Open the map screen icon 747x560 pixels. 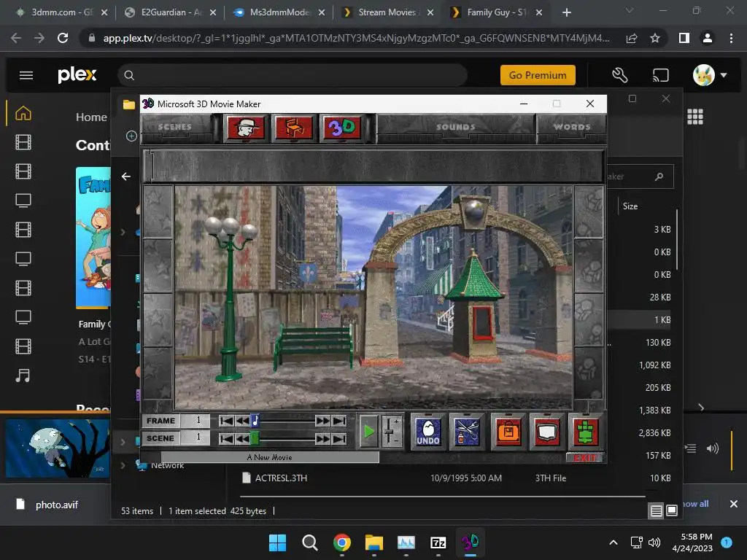click(x=546, y=432)
